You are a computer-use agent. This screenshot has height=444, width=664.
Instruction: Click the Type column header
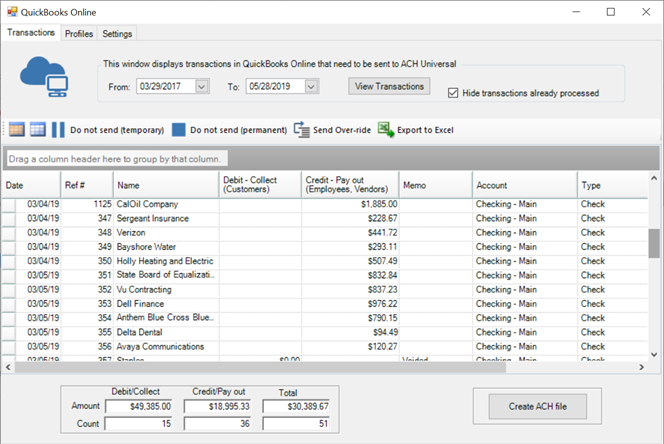click(612, 185)
